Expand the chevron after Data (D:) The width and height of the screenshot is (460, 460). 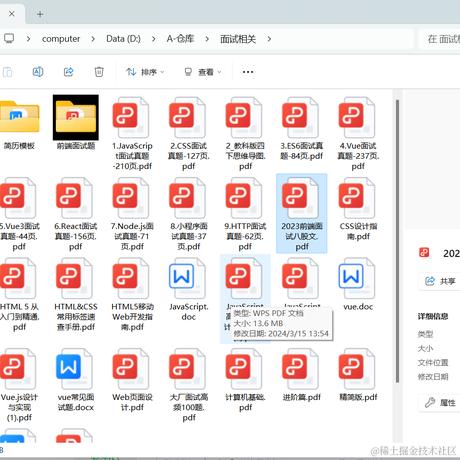pyautogui.click(x=154, y=39)
